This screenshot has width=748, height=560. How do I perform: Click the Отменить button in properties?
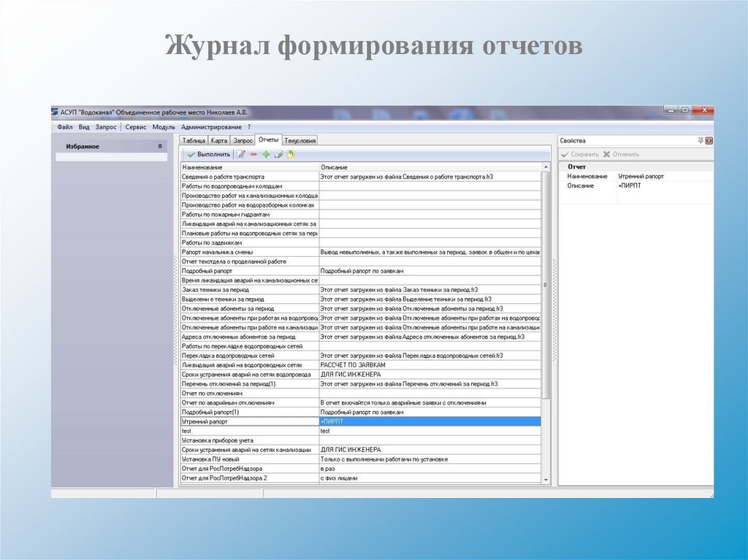click(621, 154)
